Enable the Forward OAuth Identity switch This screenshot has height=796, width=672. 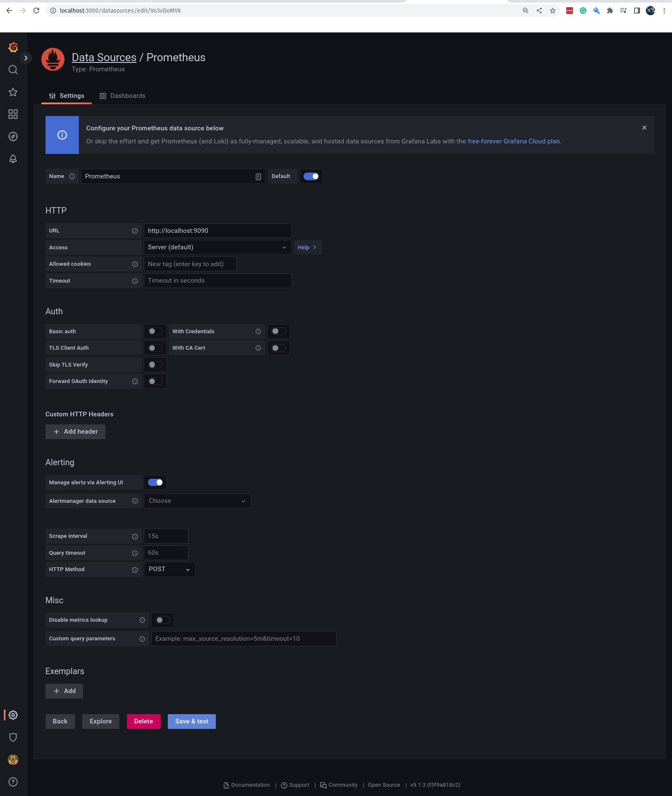(155, 381)
